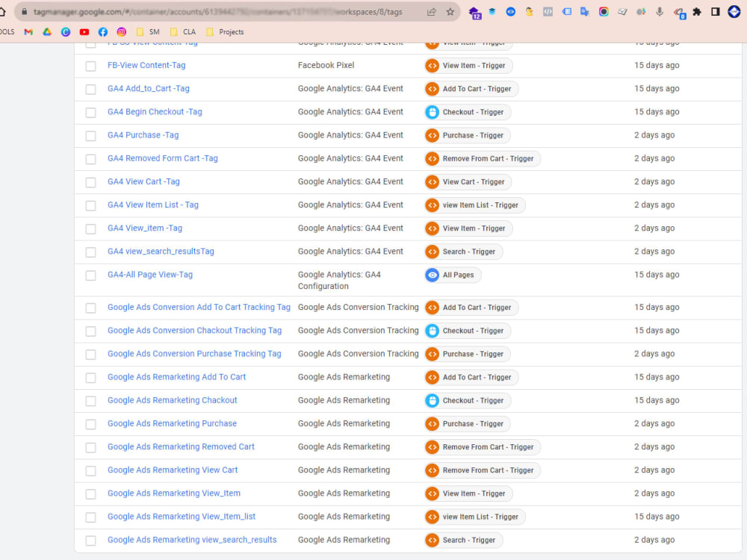Tick checkbox for GA4 Purchase -Tag
Screen dimensions: 747x560
point(90,136)
